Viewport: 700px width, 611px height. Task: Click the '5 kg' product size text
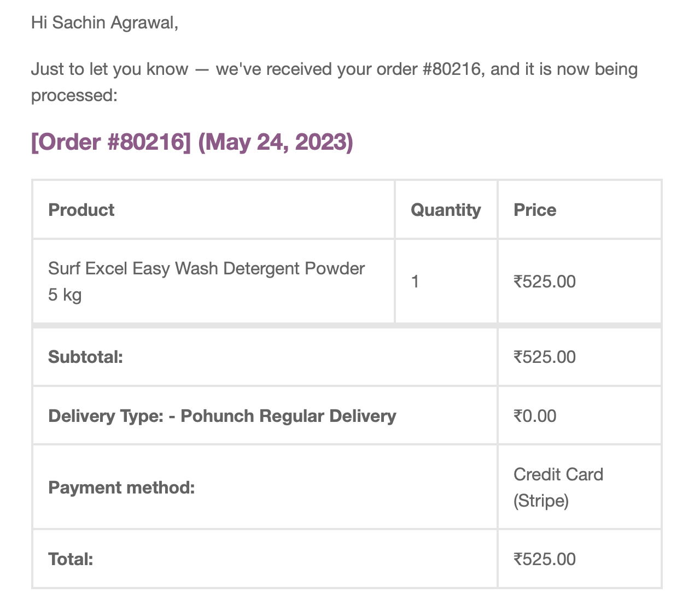[x=65, y=295]
